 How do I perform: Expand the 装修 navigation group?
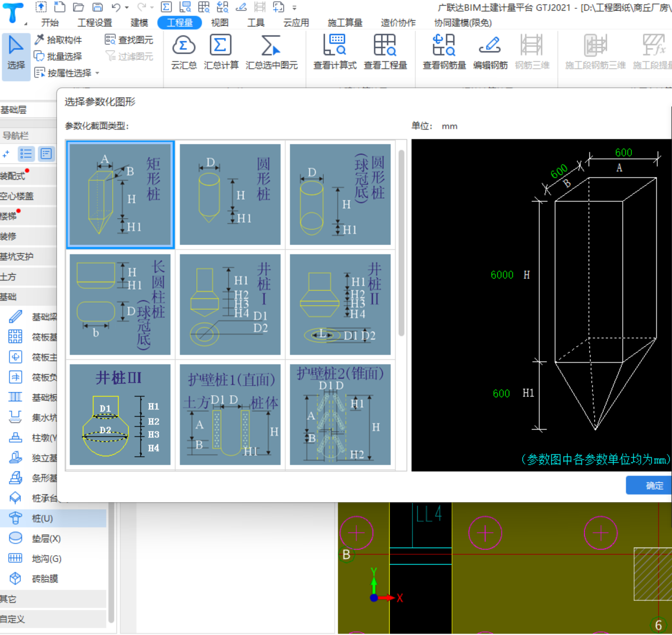[28, 236]
